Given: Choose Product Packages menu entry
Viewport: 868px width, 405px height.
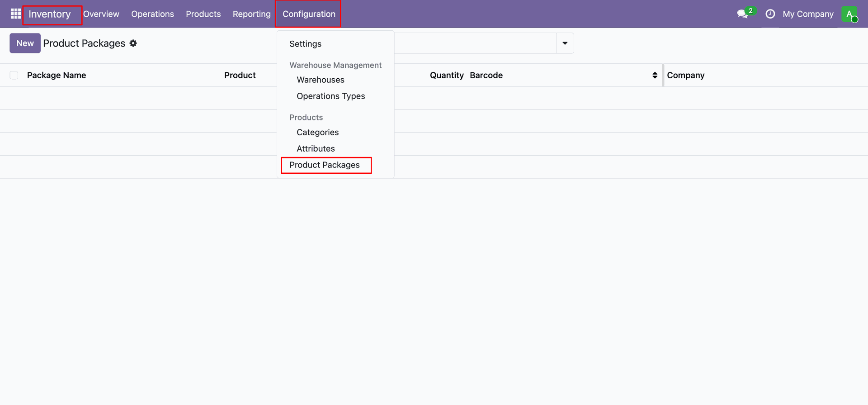Looking at the screenshot, I should coord(325,165).
